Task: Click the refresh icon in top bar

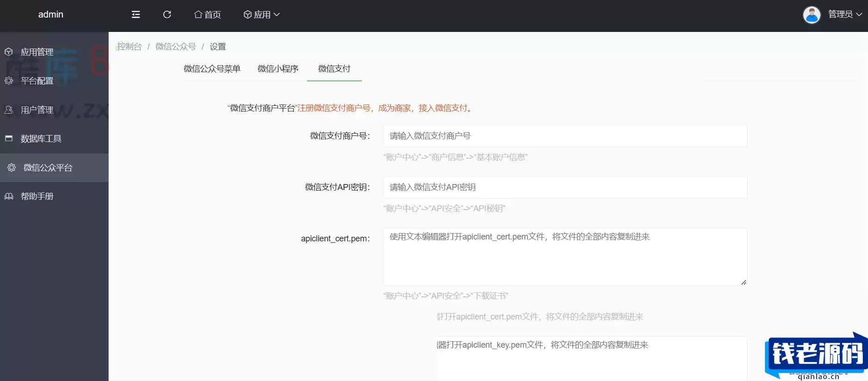Action: [167, 14]
